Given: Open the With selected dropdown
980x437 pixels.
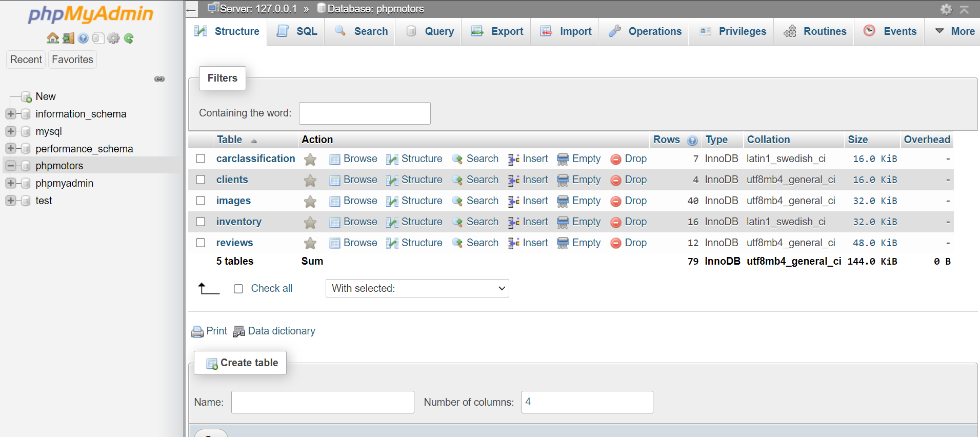Looking at the screenshot, I should [417, 288].
